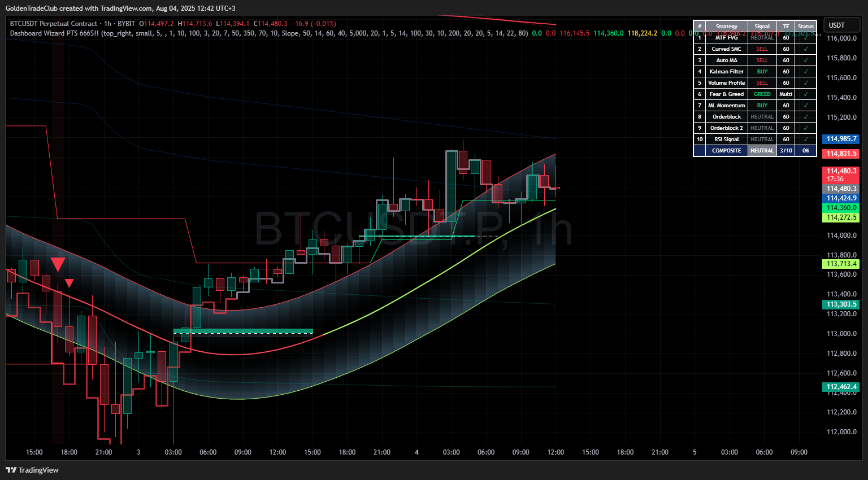This screenshot has height=480, width=868.
Task: Click the green 114,360.0 price axis label
Action: pyautogui.click(x=841, y=208)
